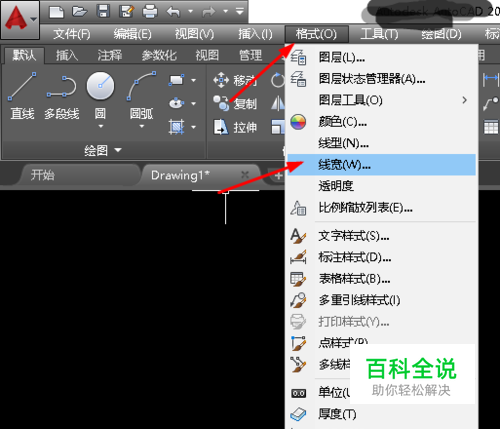Choose 表格样式(B)... menu item
The height and width of the screenshot is (429, 500).
pyautogui.click(x=381, y=279)
